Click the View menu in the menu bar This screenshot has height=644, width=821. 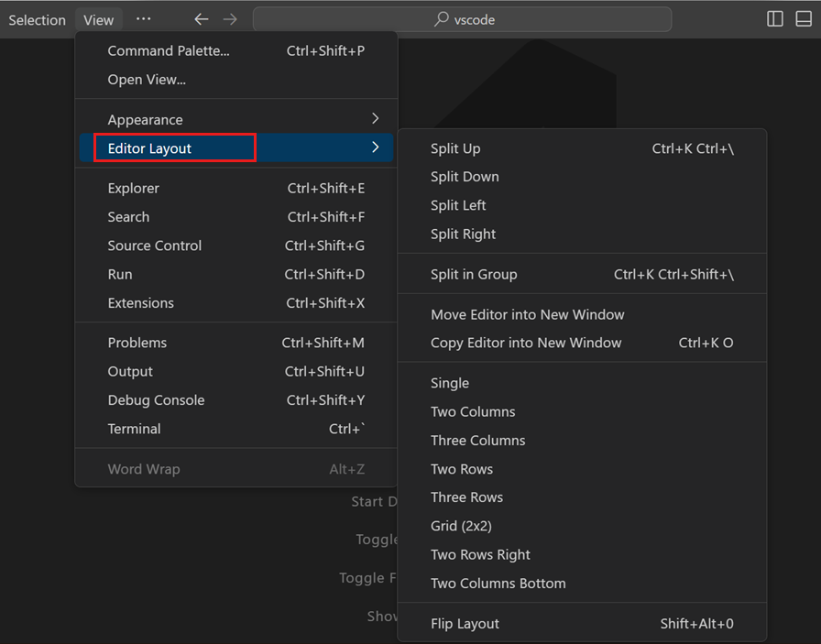click(98, 18)
